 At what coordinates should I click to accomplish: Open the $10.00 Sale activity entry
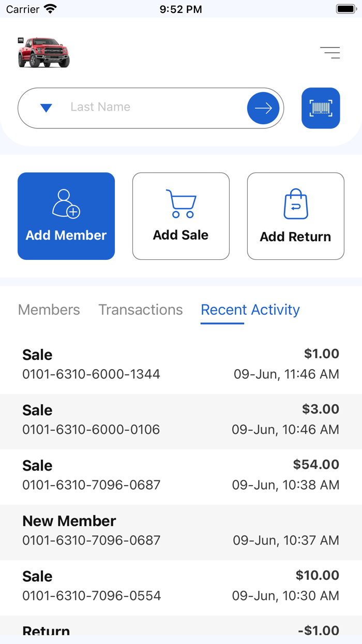coord(181,586)
